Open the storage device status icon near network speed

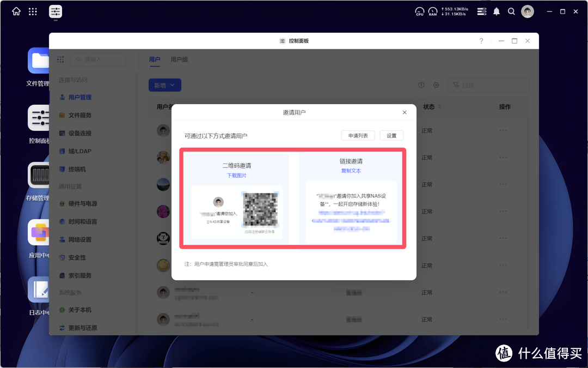481,11
